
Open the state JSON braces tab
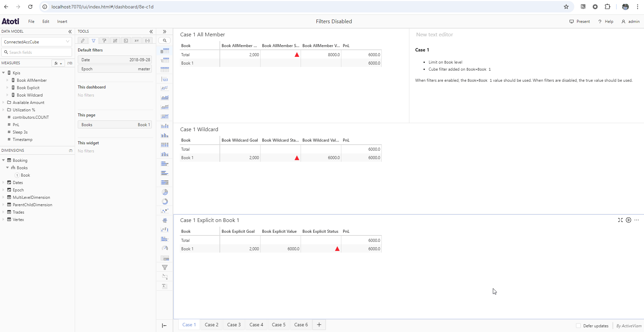(x=147, y=41)
